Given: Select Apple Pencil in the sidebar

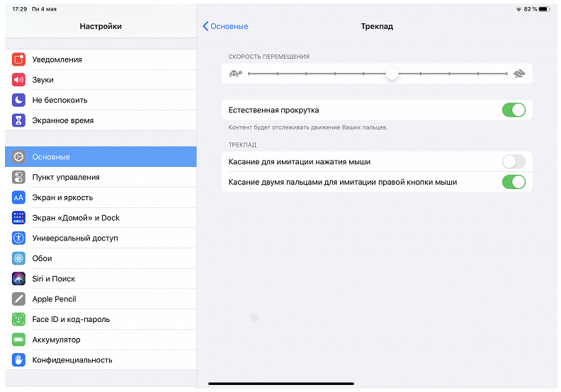Looking at the screenshot, I should pos(101,299).
